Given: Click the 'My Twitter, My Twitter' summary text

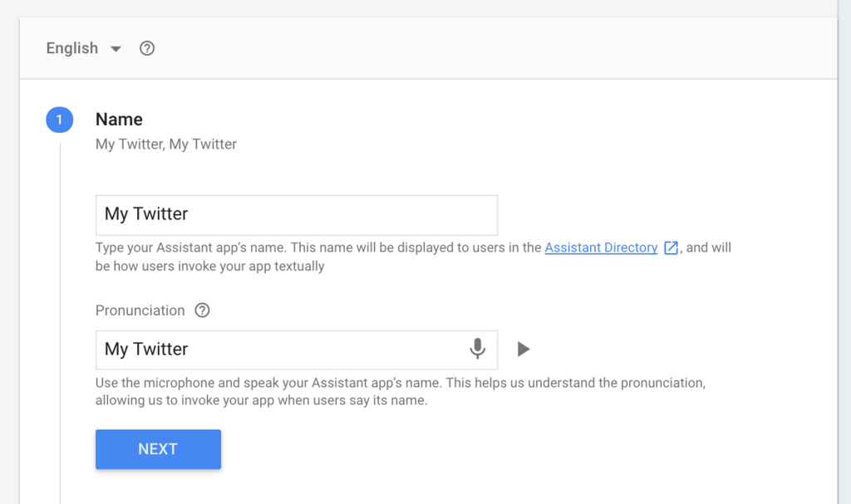Looking at the screenshot, I should pyautogui.click(x=166, y=144).
